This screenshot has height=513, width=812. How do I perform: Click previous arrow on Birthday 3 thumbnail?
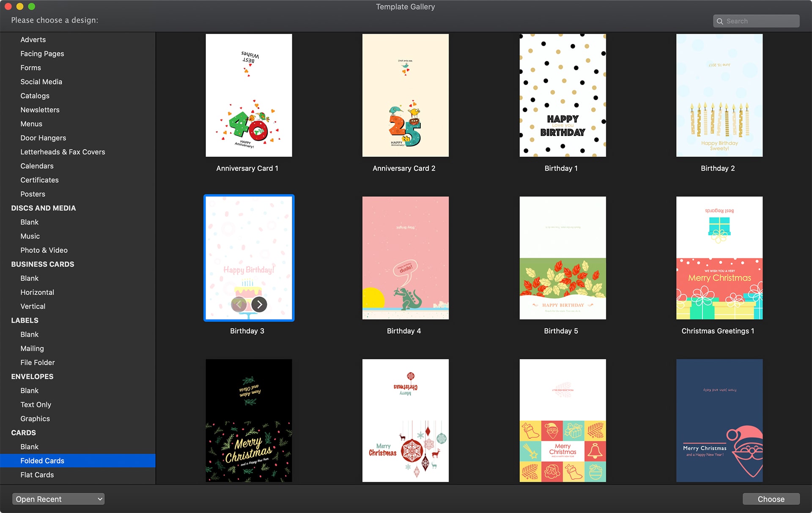(239, 304)
